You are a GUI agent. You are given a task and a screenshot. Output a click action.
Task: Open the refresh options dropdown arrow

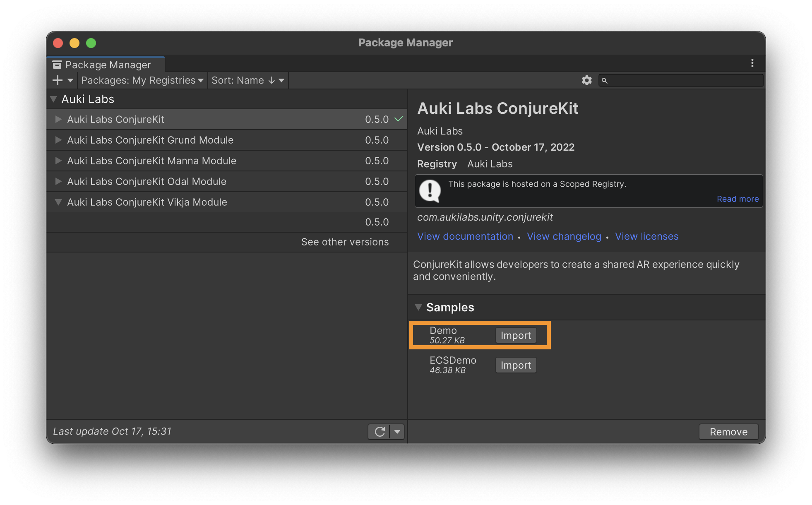[x=397, y=432]
